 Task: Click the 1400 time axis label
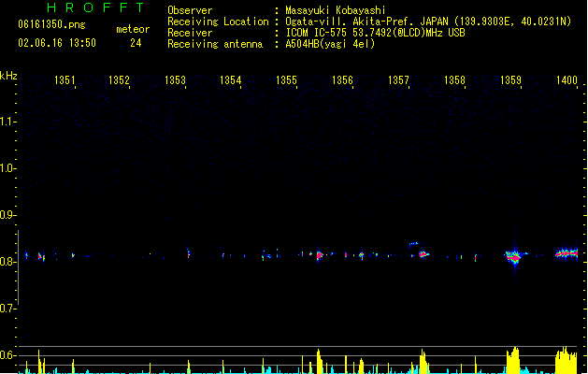566,80
